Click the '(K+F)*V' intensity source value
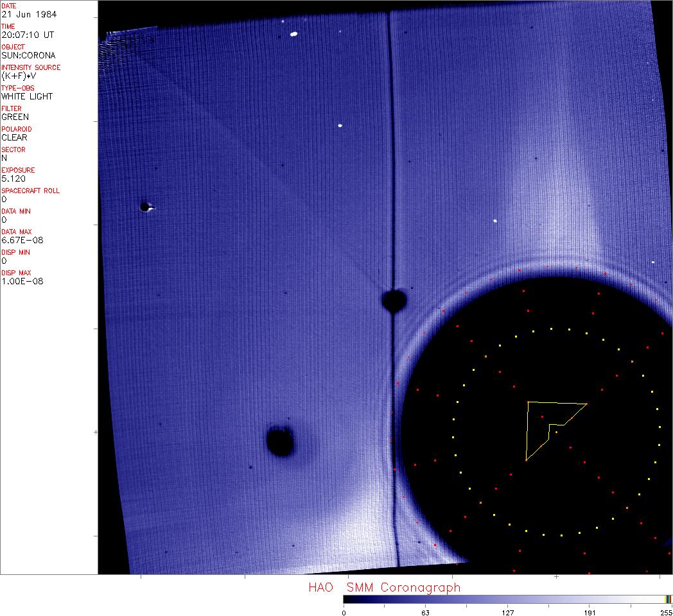 [x=19, y=76]
